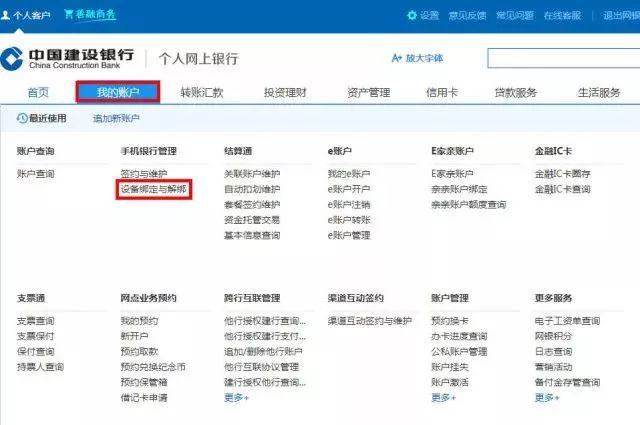Open 签约与维护 under 手机银行管理

coord(144,174)
